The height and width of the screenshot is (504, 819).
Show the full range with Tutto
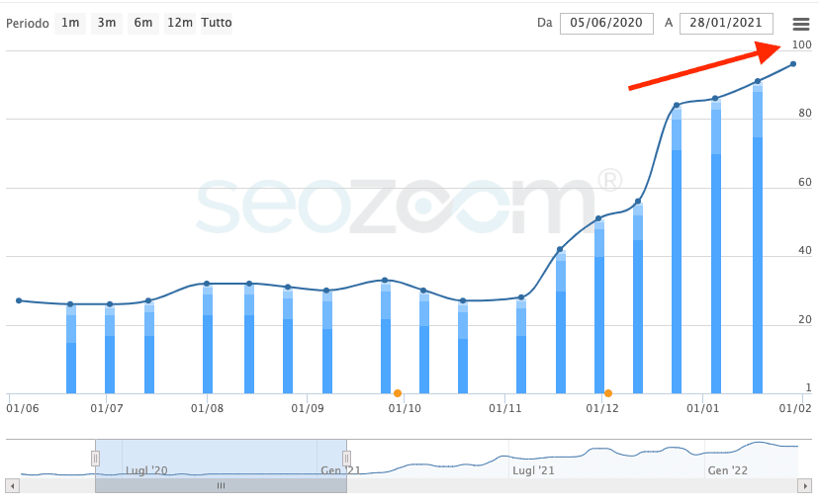217,23
